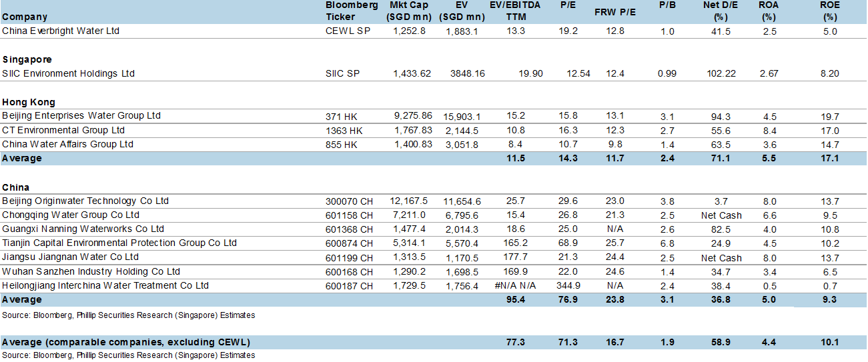
Task: Click Beijing Originwater Technology Co Ltd
Action: [85, 201]
